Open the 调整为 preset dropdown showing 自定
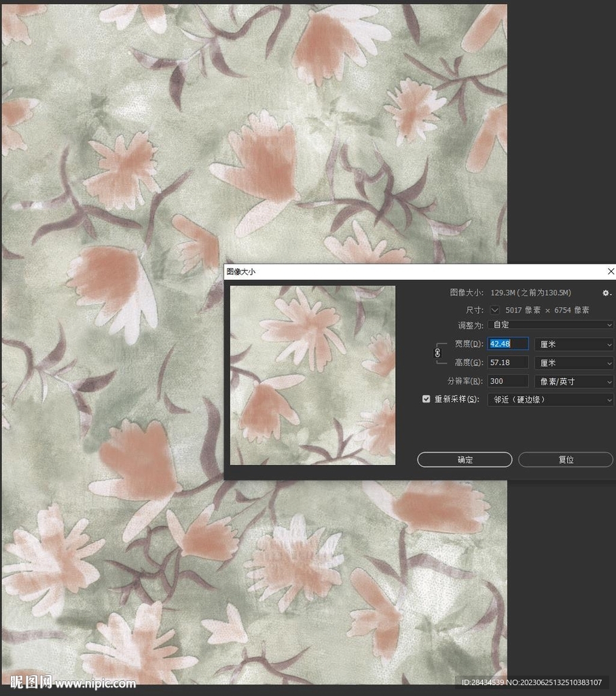Screen dimensions: 616x696 550,326
